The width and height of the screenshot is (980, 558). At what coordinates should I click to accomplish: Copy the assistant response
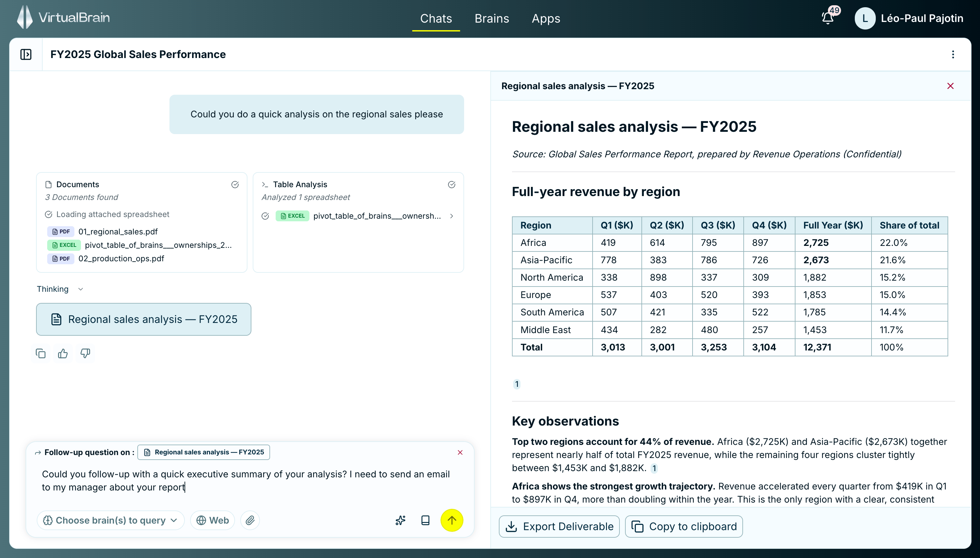pyautogui.click(x=40, y=353)
